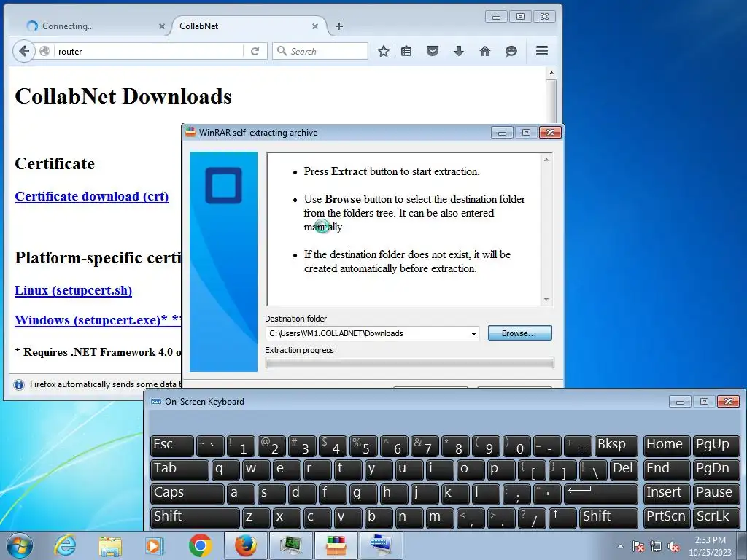Click Pause key on On-Screen Keyboard
The image size is (747, 560).
[716, 494]
